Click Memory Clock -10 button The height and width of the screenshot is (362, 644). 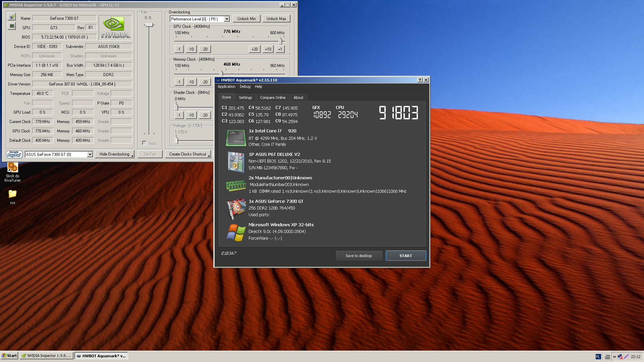tap(191, 82)
